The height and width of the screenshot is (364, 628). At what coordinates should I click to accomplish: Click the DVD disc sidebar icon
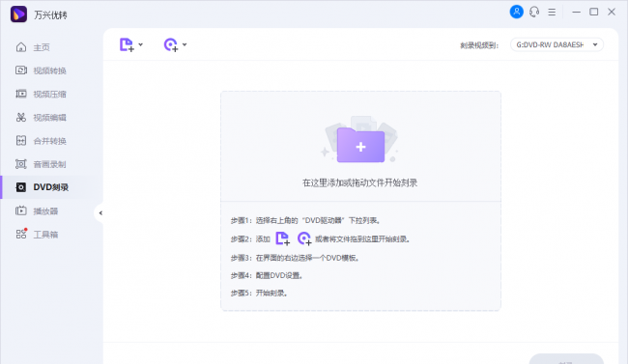21,187
